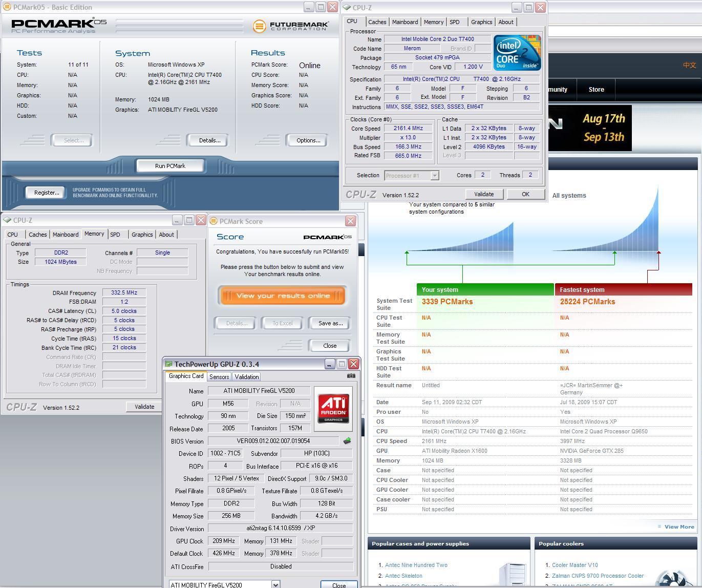Click the GPU-Z Driver Version field
Viewport: 702px width, 588px height.
click(x=281, y=528)
